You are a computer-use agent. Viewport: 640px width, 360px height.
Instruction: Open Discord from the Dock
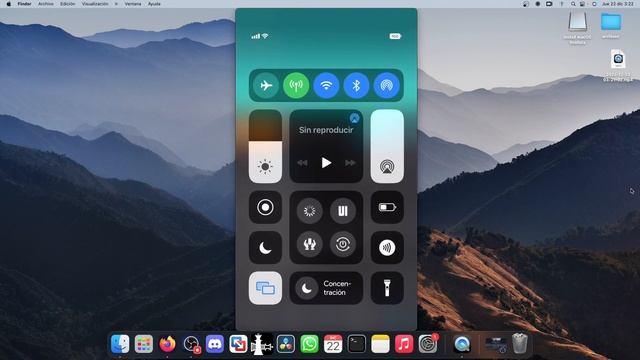coord(215,344)
